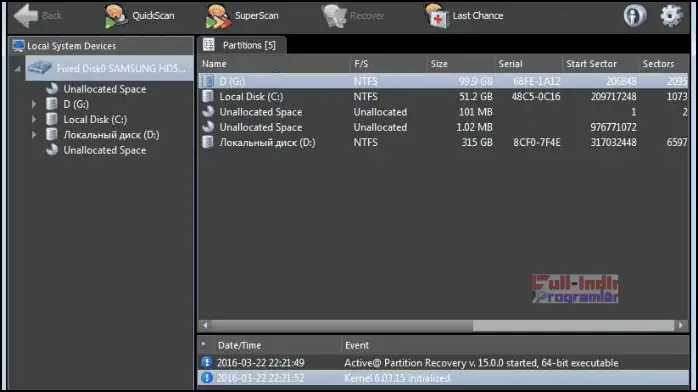Image resolution: width=698 pixels, height=392 pixels.
Task: Select first Unallocated Space in device tree
Action: point(105,89)
